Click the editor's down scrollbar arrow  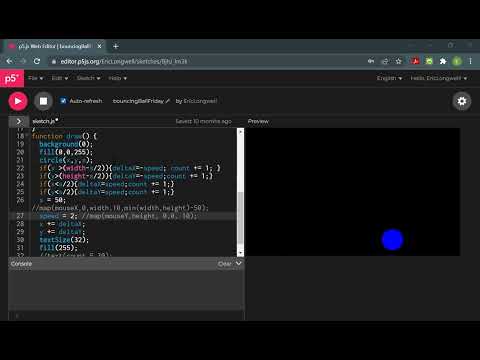point(240,253)
